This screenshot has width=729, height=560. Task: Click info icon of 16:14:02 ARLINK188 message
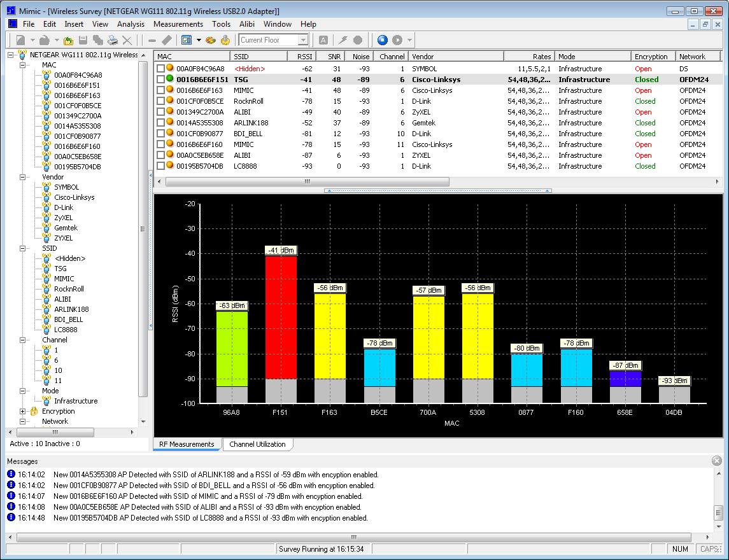[x=11, y=474]
